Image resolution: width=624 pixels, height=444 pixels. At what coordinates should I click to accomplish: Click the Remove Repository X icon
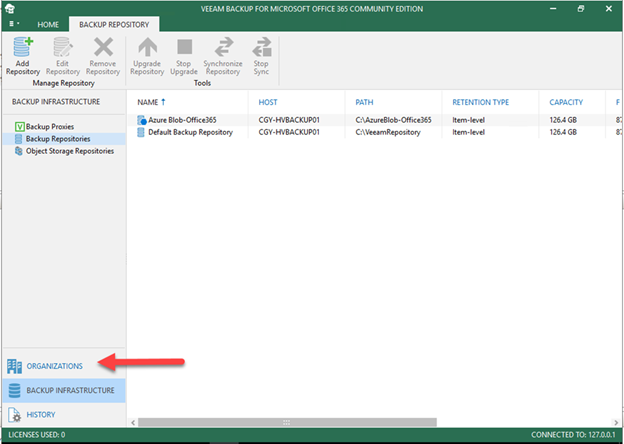pyautogui.click(x=103, y=47)
